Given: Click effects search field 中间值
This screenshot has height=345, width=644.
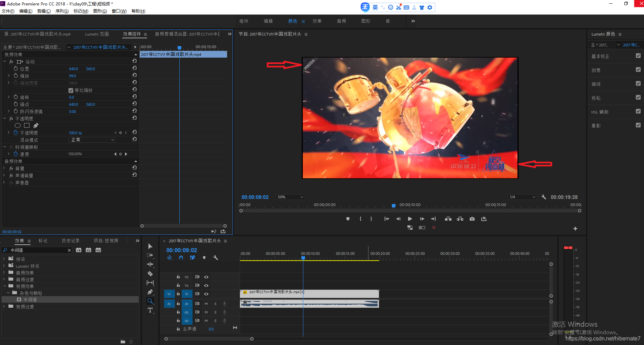Looking at the screenshot, I should coord(37,250).
